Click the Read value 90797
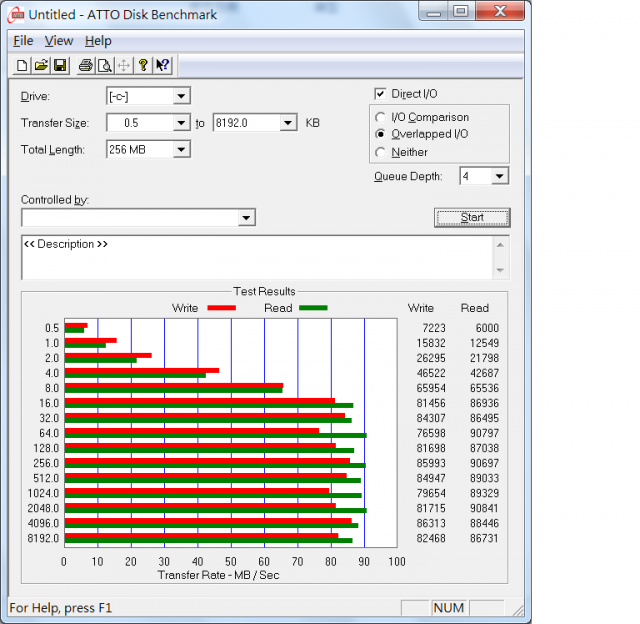 pyautogui.click(x=484, y=433)
